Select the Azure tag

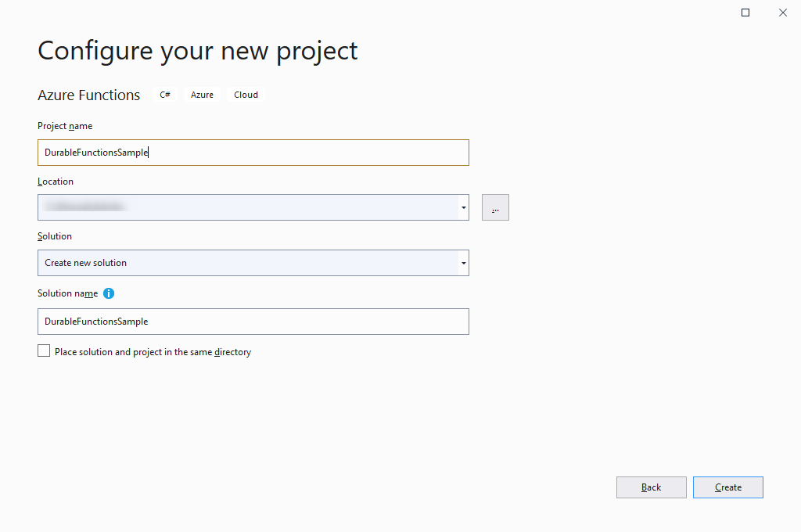202,94
